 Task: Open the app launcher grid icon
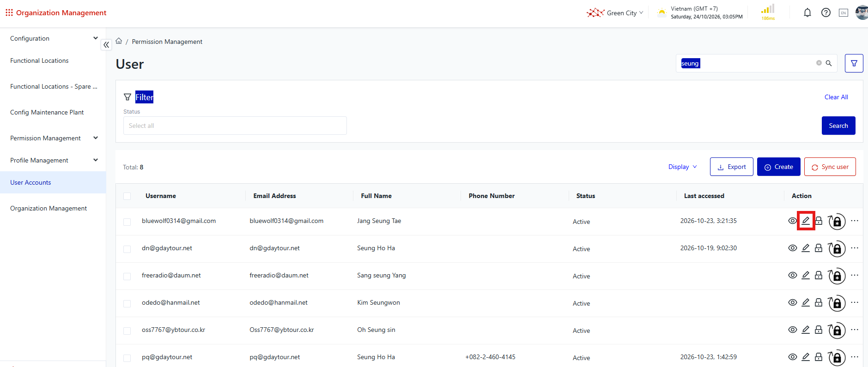9,12
